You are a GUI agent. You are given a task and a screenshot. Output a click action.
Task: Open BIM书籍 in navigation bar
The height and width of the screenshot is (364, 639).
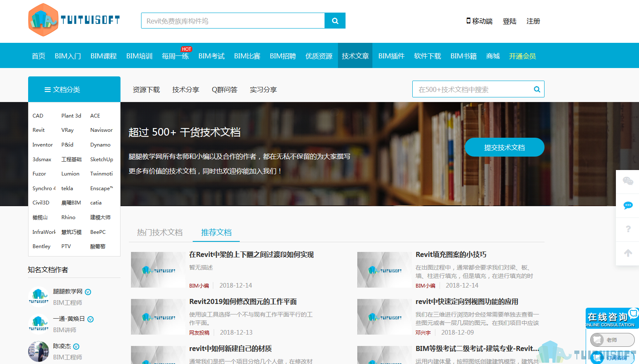click(464, 56)
